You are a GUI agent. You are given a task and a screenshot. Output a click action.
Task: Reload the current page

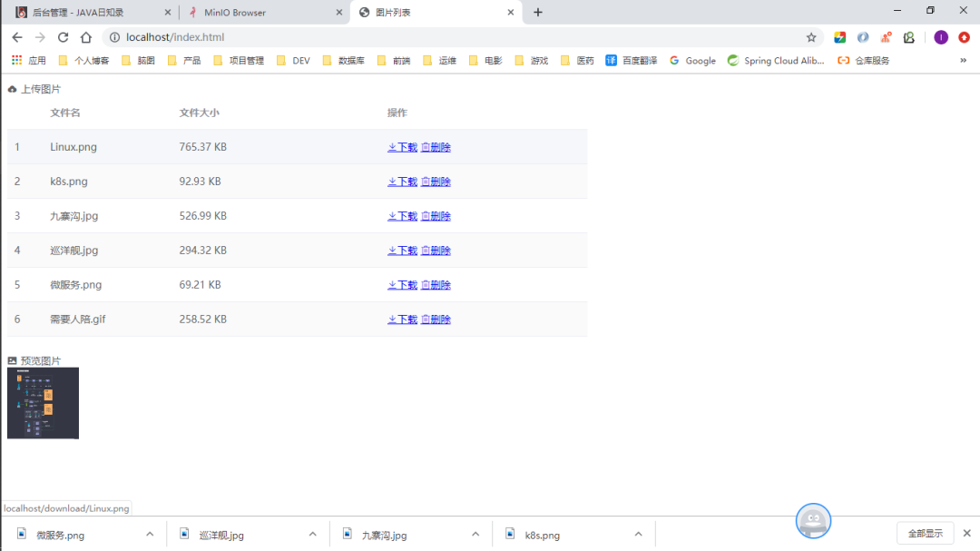64,37
